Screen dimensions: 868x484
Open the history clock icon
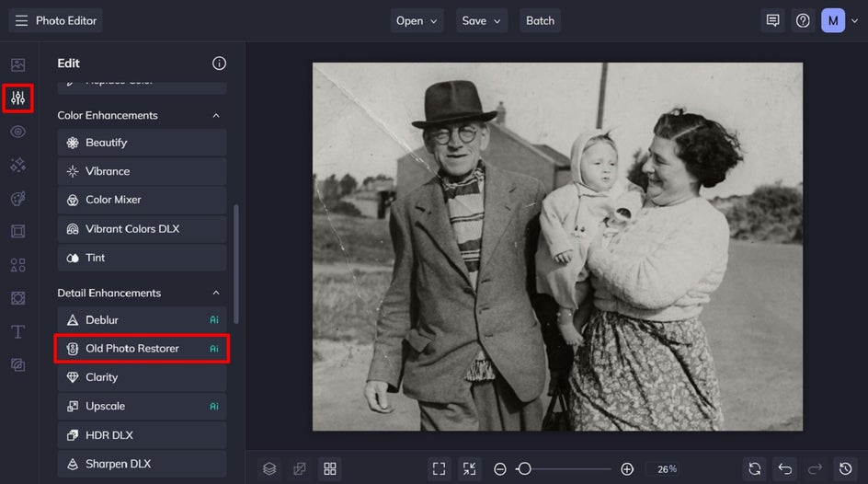[x=845, y=468]
